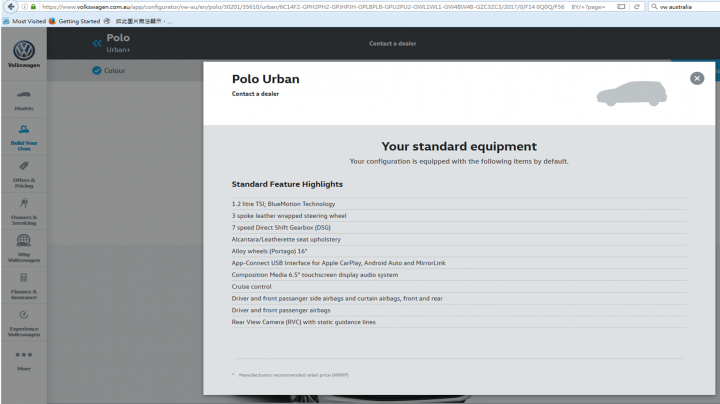Click the Standard Feature Highlights heading
720x404 pixels.
click(x=287, y=184)
